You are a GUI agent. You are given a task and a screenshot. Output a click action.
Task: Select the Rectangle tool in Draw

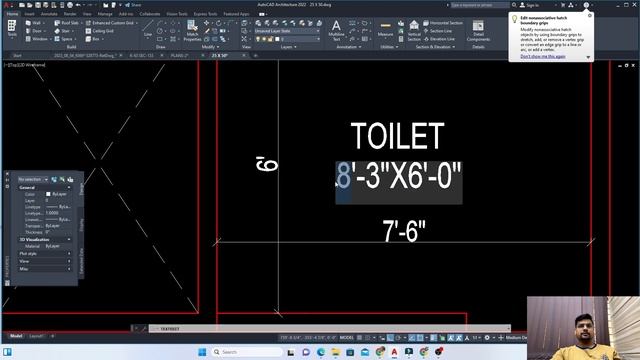click(160, 39)
